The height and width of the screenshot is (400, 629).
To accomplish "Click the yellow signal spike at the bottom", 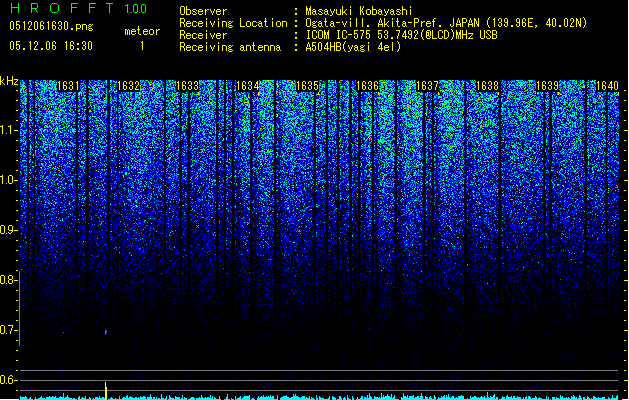I will click(x=106, y=391).
